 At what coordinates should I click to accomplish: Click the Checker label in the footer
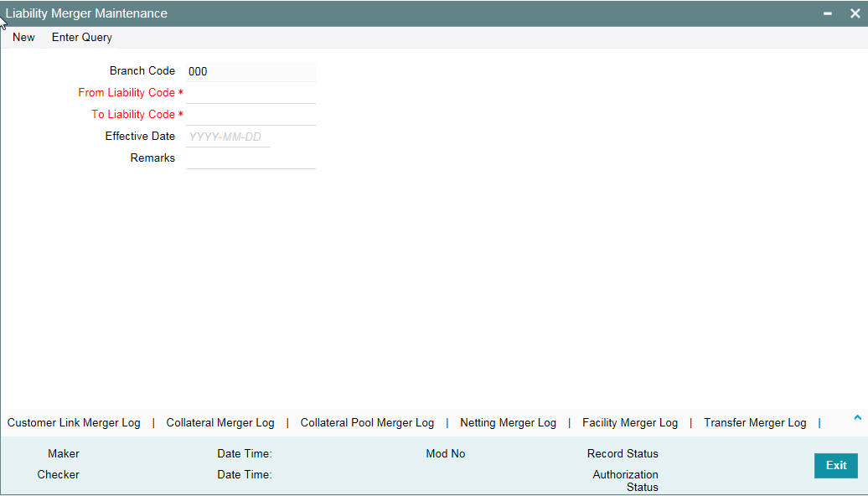tap(58, 475)
